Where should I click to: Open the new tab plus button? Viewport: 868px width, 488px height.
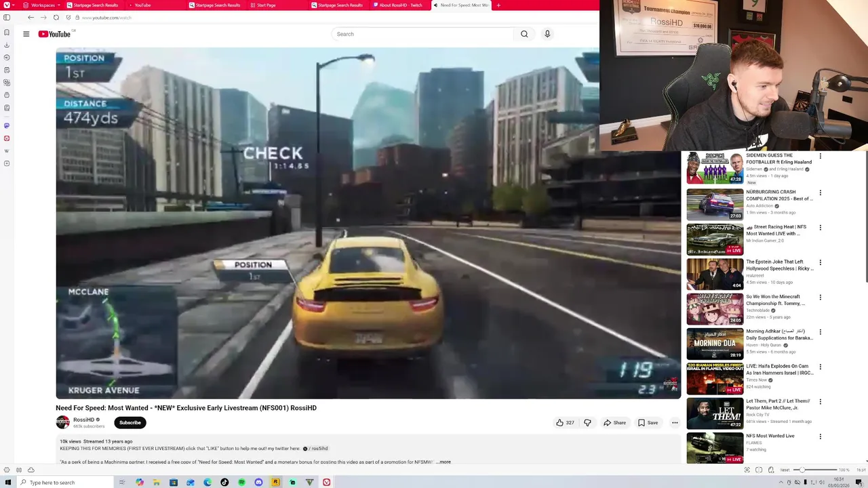pyautogui.click(x=498, y=5)
